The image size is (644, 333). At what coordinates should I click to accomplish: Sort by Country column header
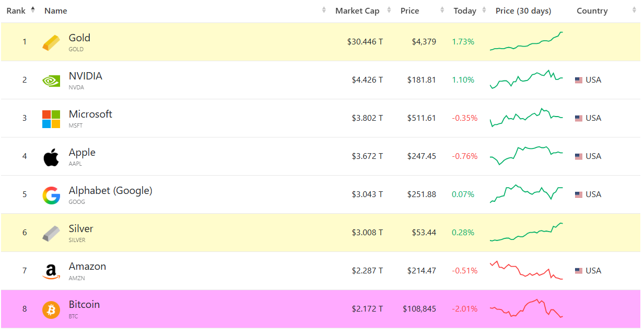pyautogui.click(x=592, y=11)
